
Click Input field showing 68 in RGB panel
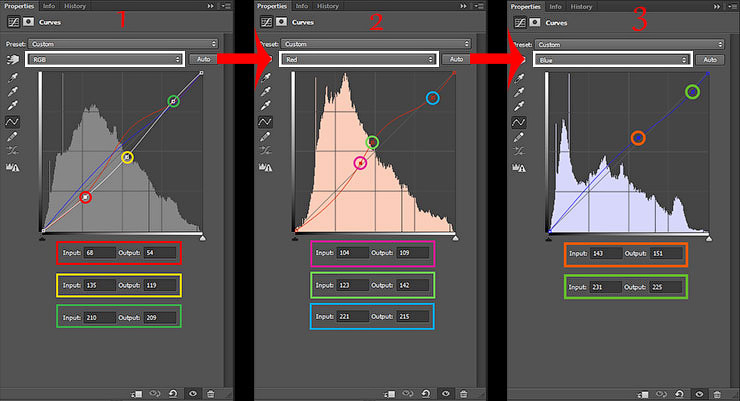[x=99, y=253]
